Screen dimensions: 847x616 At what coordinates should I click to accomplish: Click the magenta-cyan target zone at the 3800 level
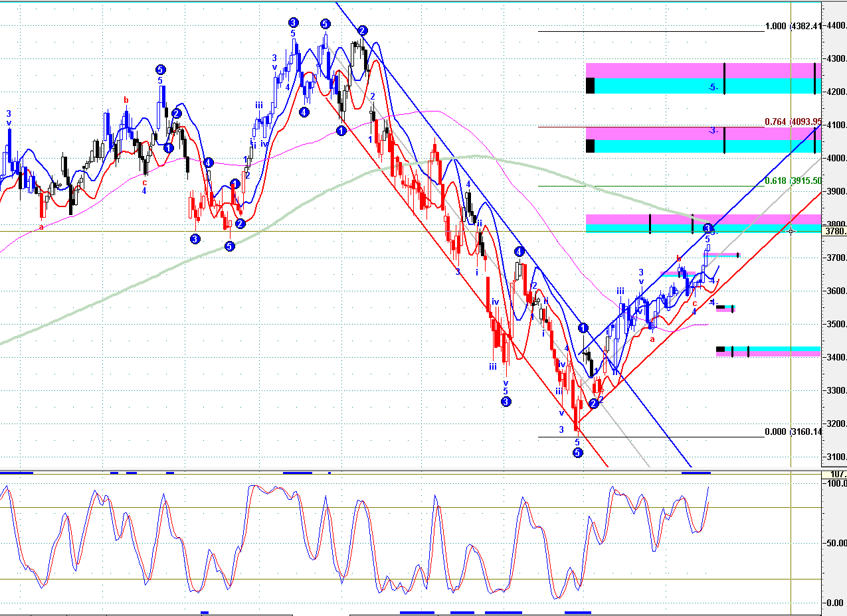point(703,223)
